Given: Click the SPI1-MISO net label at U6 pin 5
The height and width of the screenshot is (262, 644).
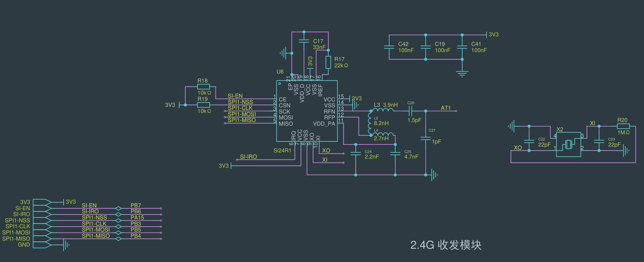Looking at the screenshot, I should [x=242, y=120].
